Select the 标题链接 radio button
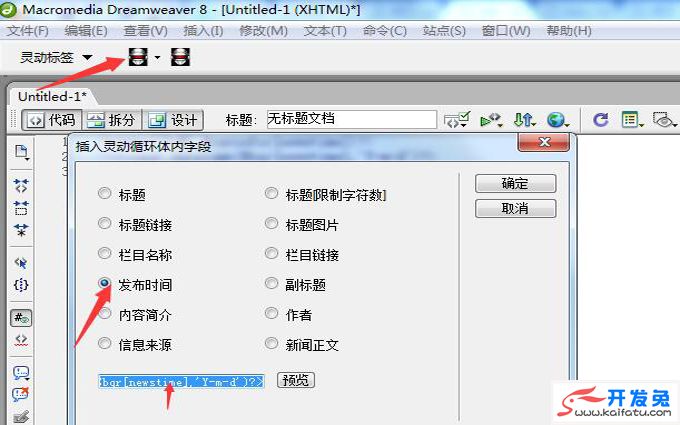 [104, 223]
